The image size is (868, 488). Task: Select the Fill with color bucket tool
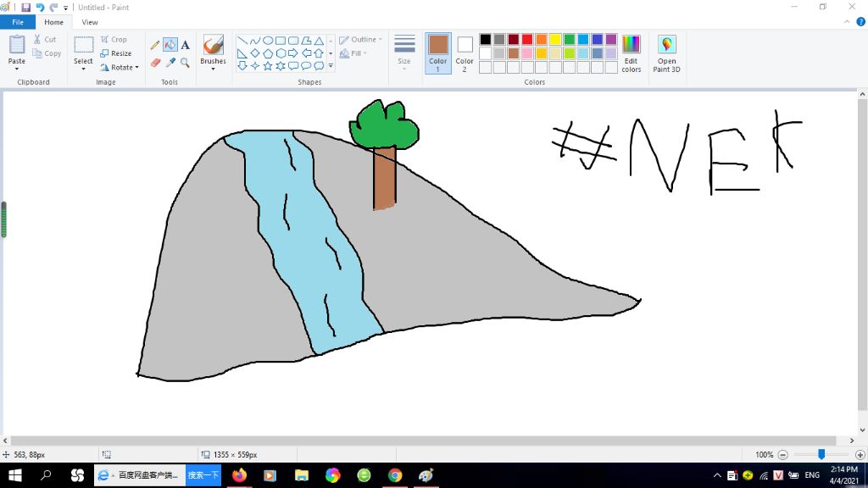coord(170,45)
